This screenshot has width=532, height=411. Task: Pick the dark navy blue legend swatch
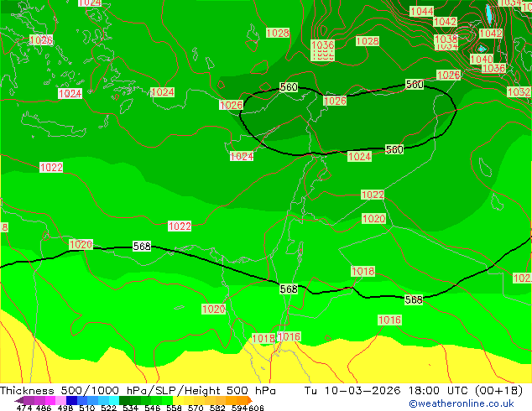[x=71, y=400]
